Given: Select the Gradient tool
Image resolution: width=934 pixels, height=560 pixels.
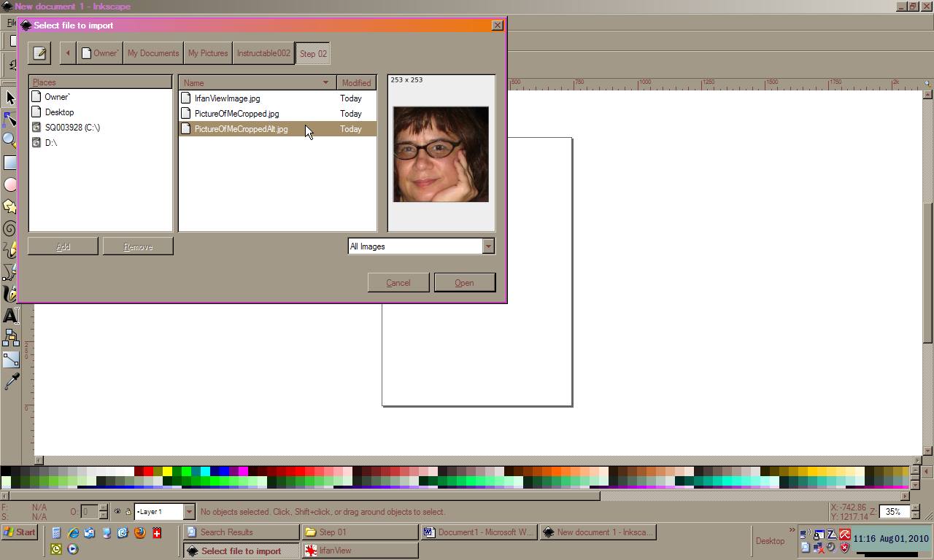Looking at the screenshot, I should [x=10, y=359].
